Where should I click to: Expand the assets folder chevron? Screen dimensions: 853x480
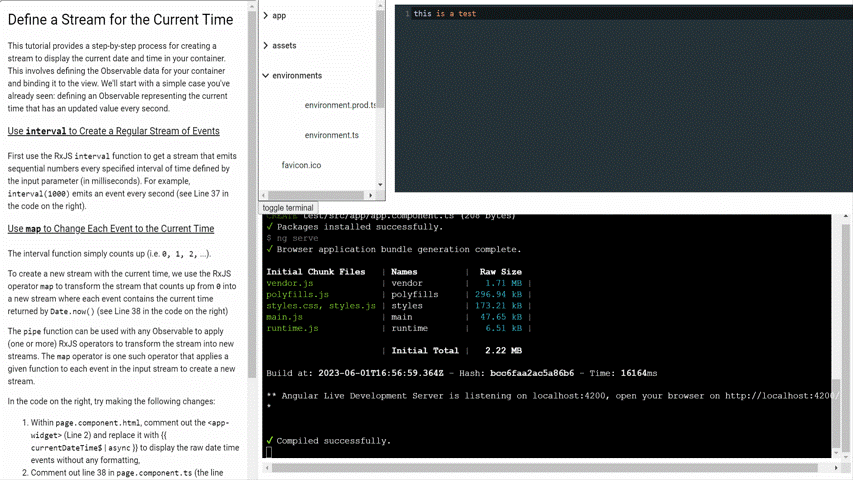click(265, 46)
